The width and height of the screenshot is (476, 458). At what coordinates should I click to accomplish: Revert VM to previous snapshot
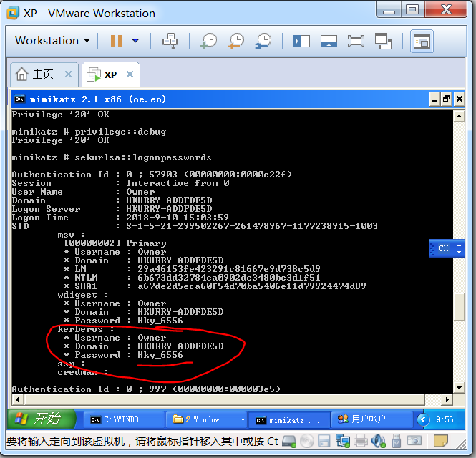tap(236, 41)
